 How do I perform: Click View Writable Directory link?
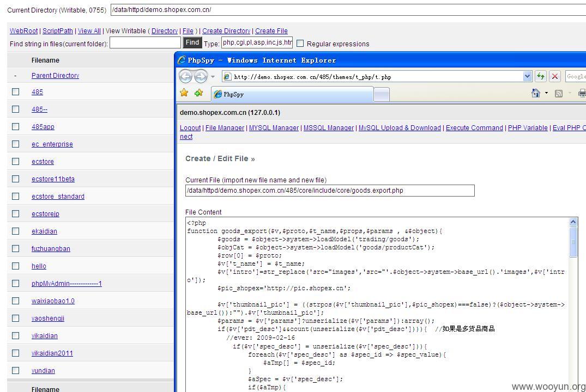pyautogui.click(x=165, y=30)
